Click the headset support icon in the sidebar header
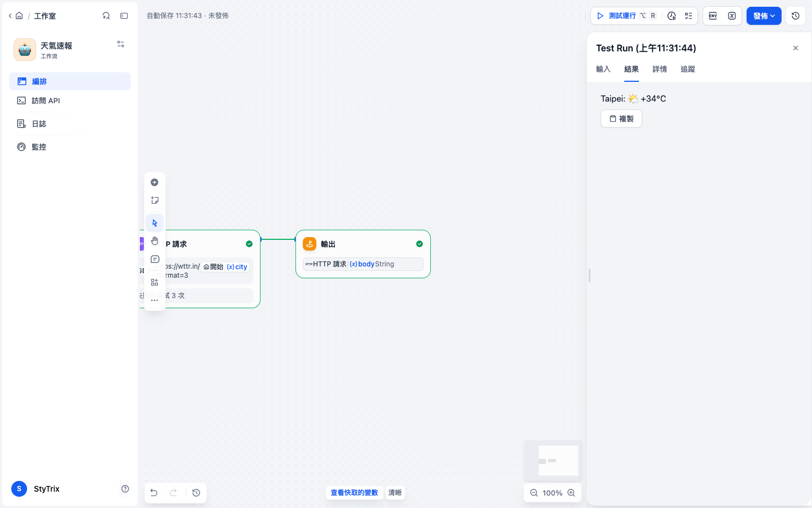812x508 pixels. pyautogui.click(x=106, y=16)
